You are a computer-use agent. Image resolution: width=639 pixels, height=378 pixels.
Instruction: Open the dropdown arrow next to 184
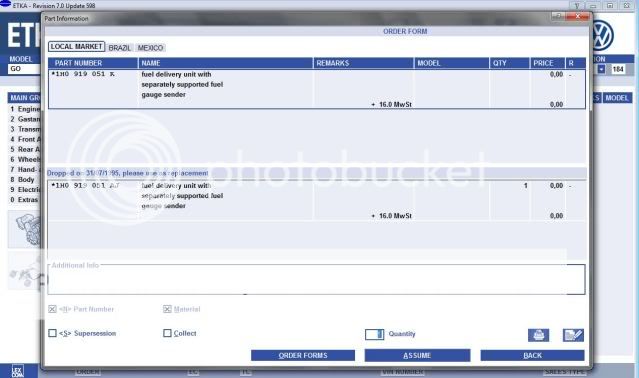(x=602, y=69)
